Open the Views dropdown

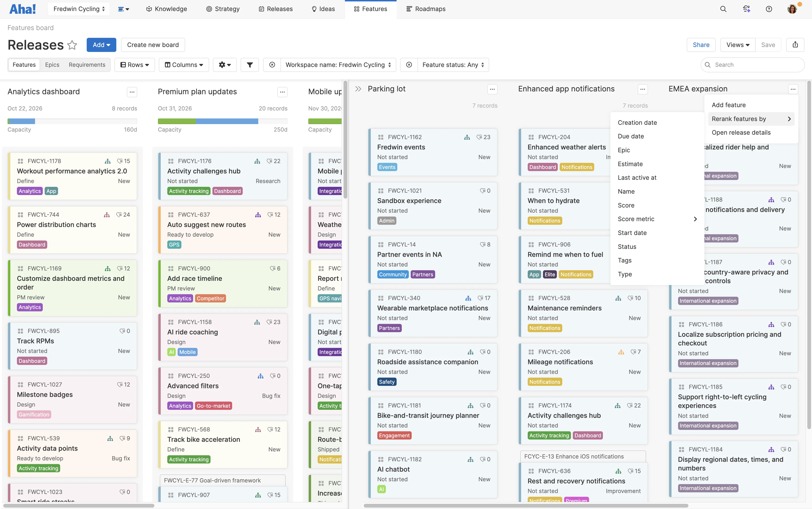[x=738, y=45]
